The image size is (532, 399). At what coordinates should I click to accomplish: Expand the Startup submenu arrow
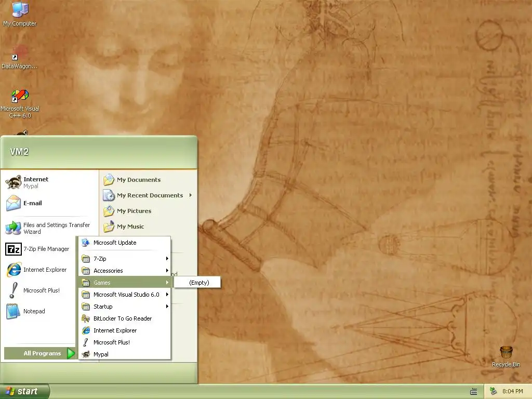click(x=167, y=307)
